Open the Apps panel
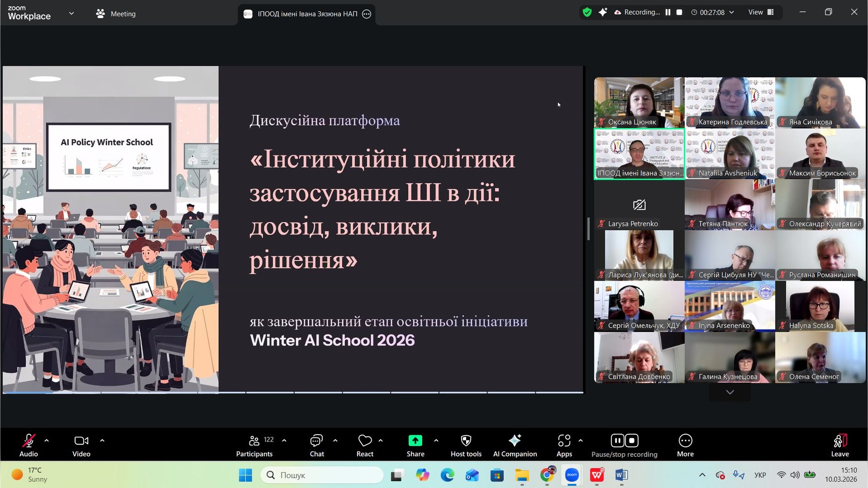Viewport: 868px width, 488px height. pos(564,445)
